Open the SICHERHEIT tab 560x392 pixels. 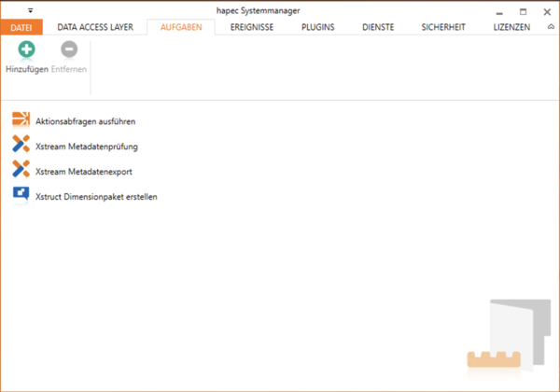pos(443,27)
